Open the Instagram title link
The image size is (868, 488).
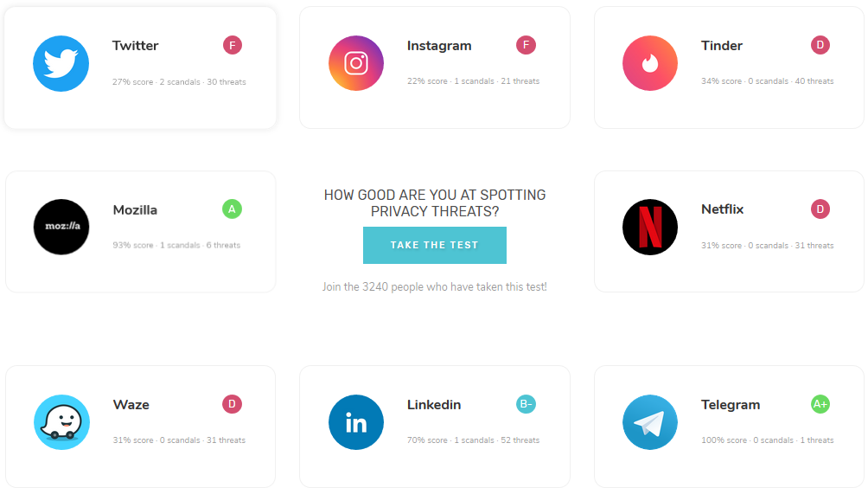(x=439, y=46)
